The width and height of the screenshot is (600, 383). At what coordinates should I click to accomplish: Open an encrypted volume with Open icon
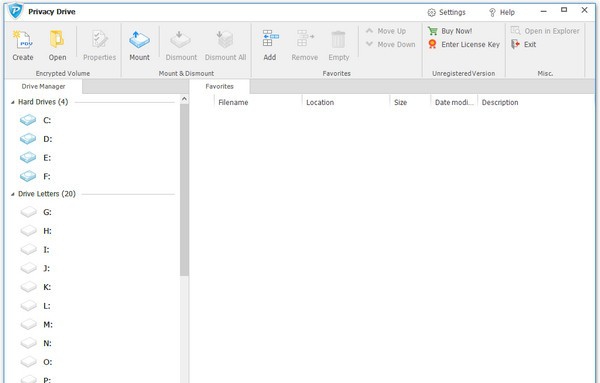[x=57, y=46]
